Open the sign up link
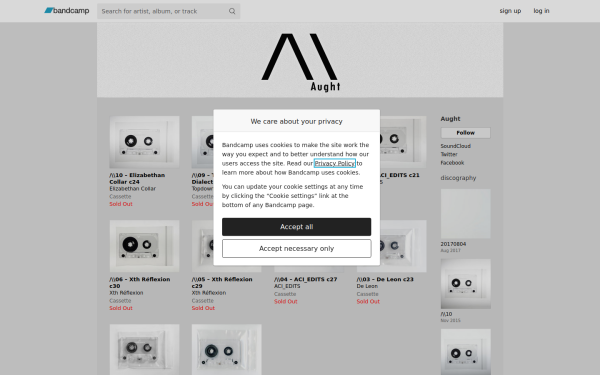Viewport: 600px width, 375px height. 510,11
